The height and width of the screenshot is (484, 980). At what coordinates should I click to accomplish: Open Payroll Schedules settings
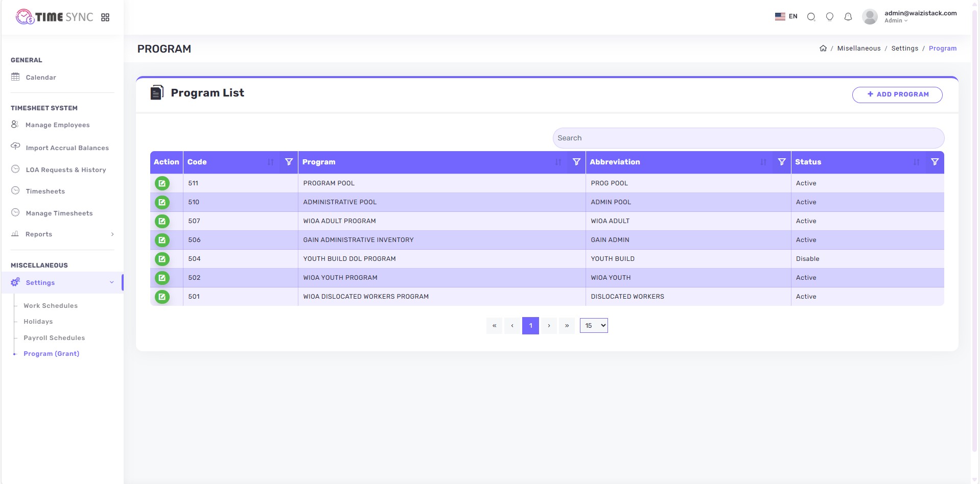pos(54,338)
